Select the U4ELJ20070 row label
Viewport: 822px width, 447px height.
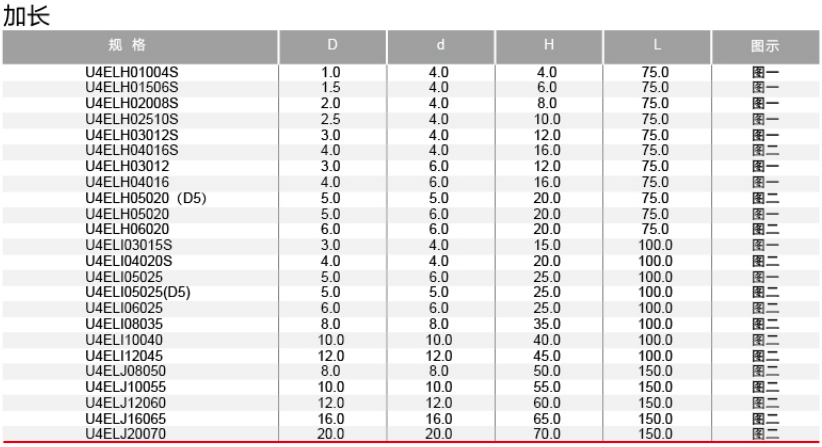click(125, 434)
